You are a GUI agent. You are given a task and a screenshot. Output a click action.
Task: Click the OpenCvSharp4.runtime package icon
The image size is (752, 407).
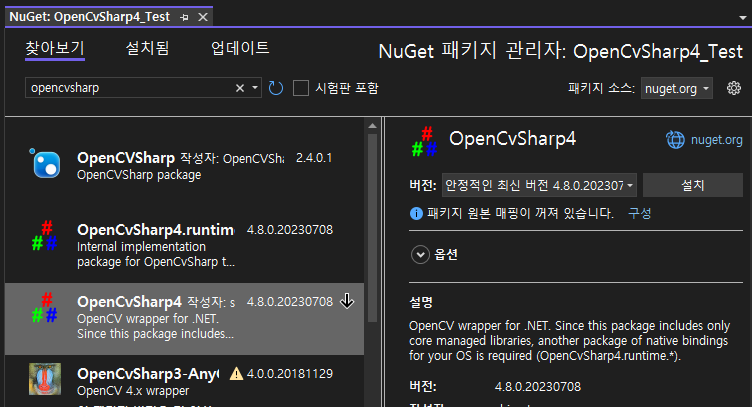[x=45, y=235]
